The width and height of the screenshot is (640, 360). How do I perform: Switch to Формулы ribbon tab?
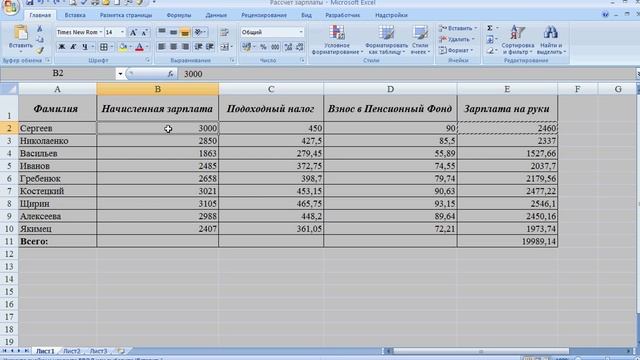coord(179,15)
